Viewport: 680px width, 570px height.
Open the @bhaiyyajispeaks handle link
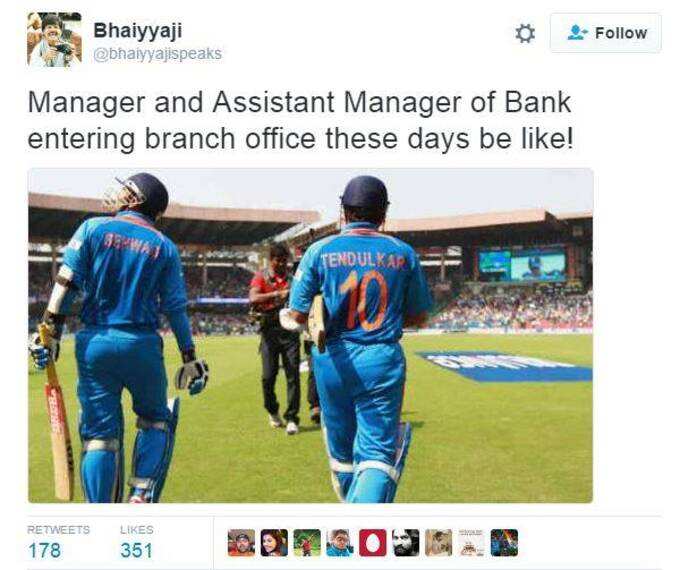[157, 54]
